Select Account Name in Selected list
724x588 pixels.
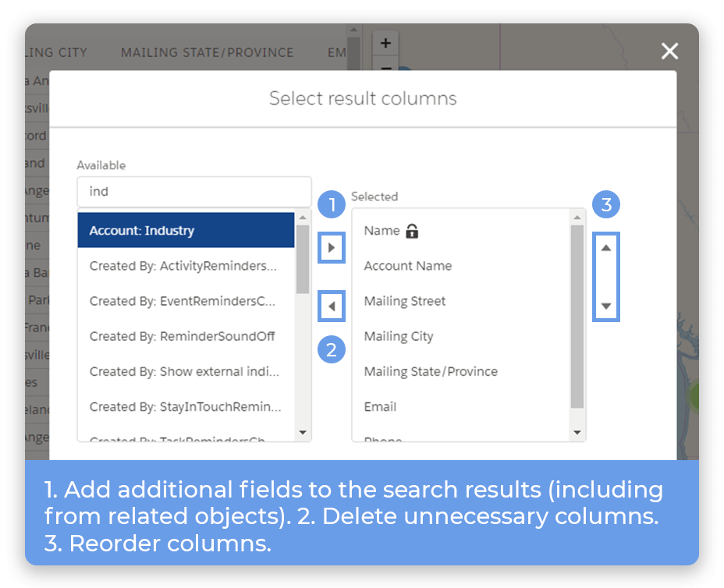click(x=461, y=266)
